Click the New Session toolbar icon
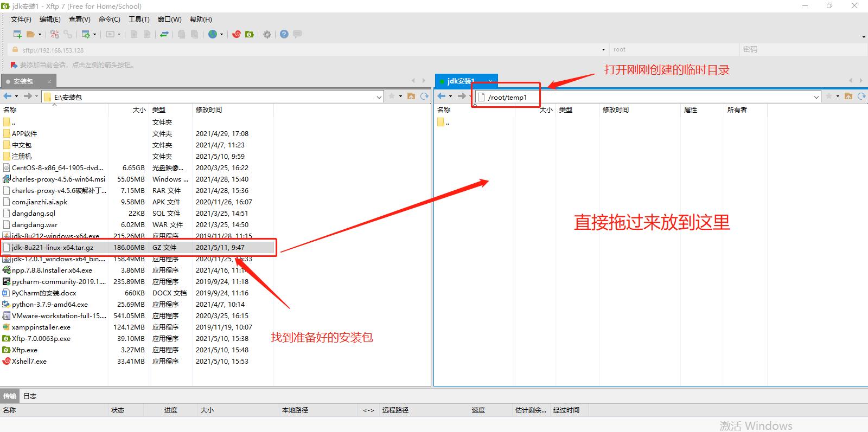This screenshot has height=432, width=868. [17, 34]
